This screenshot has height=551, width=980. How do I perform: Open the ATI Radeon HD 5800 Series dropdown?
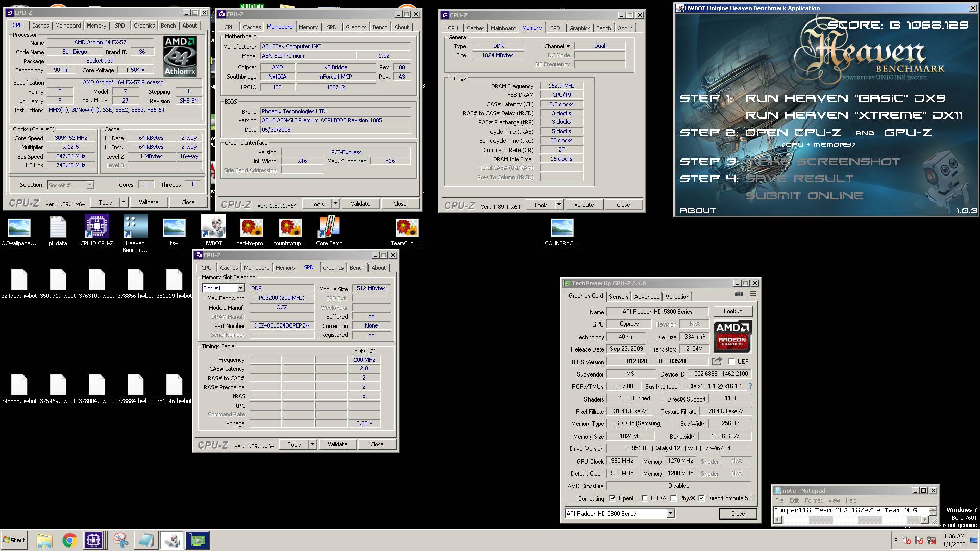pyautogui.click(x=670, y=514)
